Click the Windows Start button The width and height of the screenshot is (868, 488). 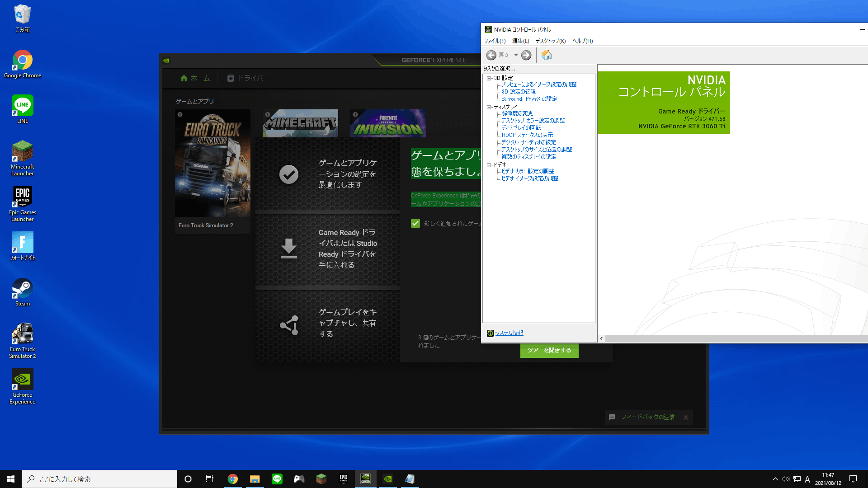11,479
